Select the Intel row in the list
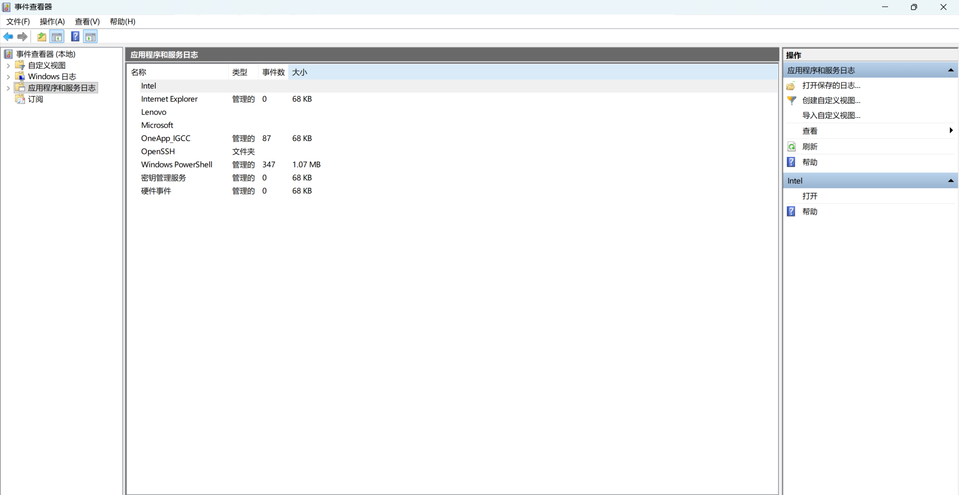The width and height of the screenshot is (959, 495). coord(453,86)
